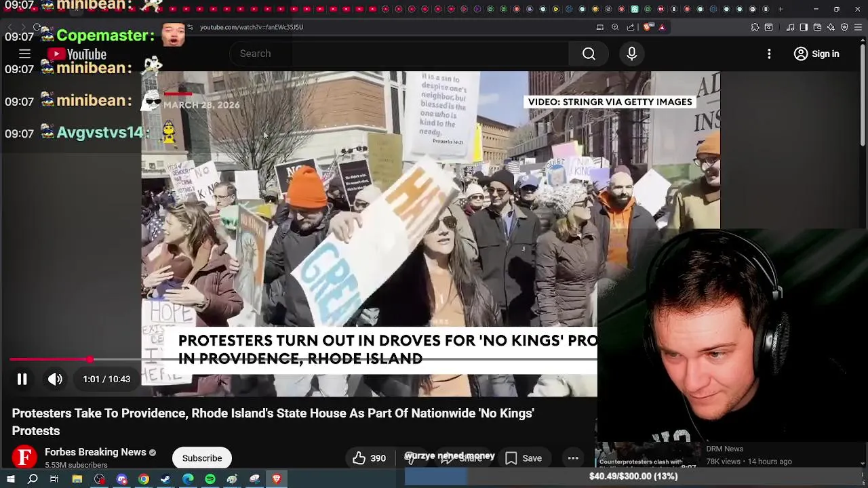The image size is (868, 488).
Task: Open File Explorer from the taskbar
Action: coord(77,479)
